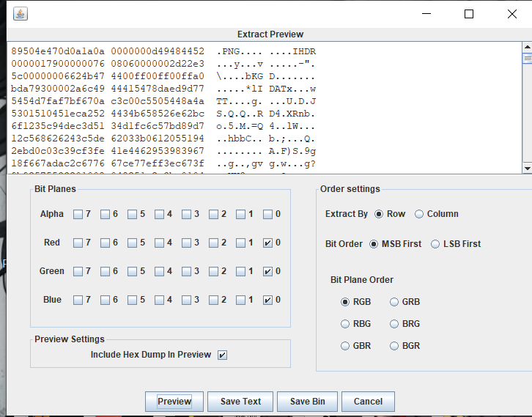Select Extract By Row option
The image size is (532, 417).
[379, 214]
